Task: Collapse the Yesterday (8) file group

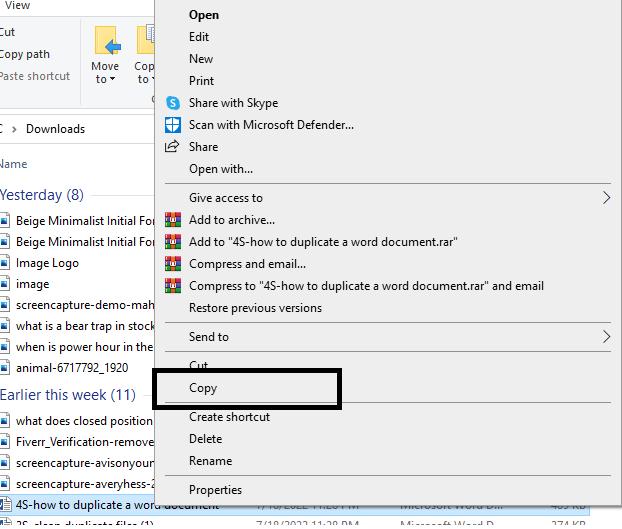Action: 41,195
